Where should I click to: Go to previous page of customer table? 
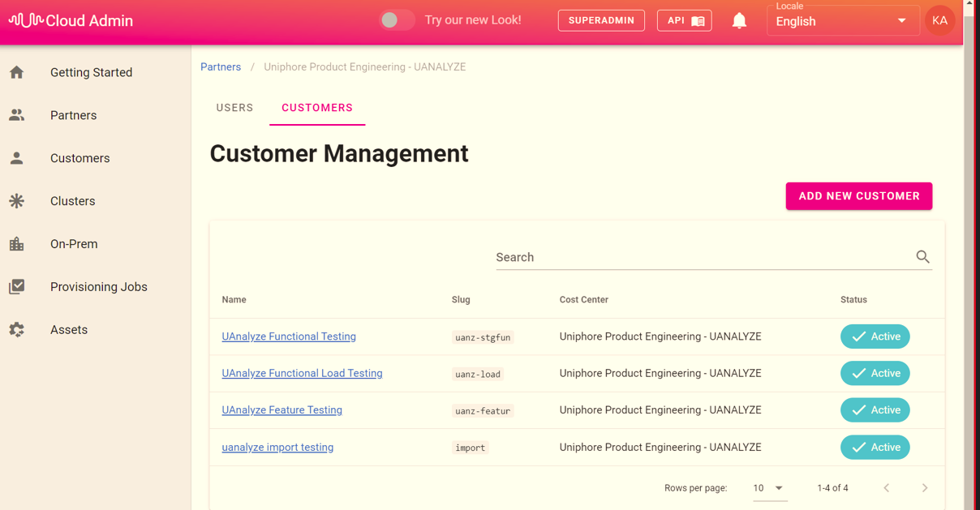887,487
